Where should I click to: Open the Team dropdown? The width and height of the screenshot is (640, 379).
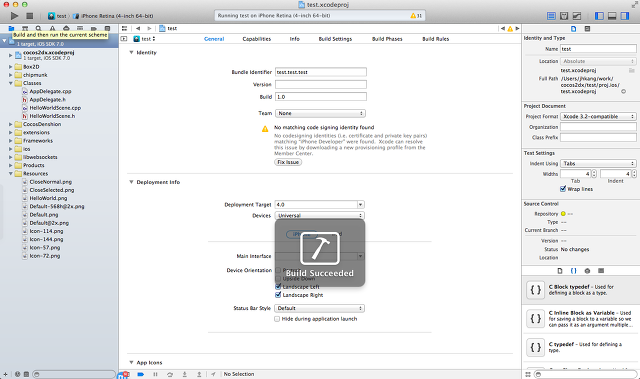pos(320,113)
